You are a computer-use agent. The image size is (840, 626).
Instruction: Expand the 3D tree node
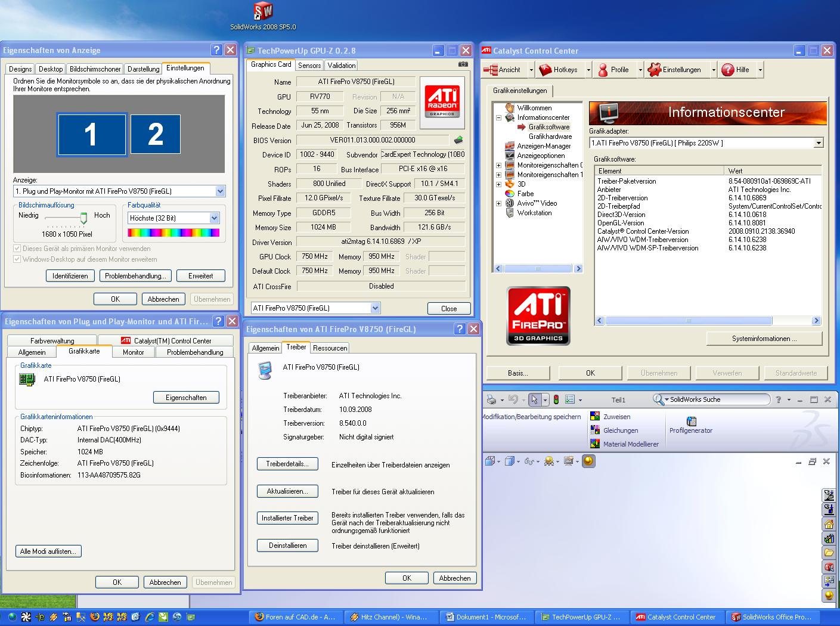click(498, 184)
